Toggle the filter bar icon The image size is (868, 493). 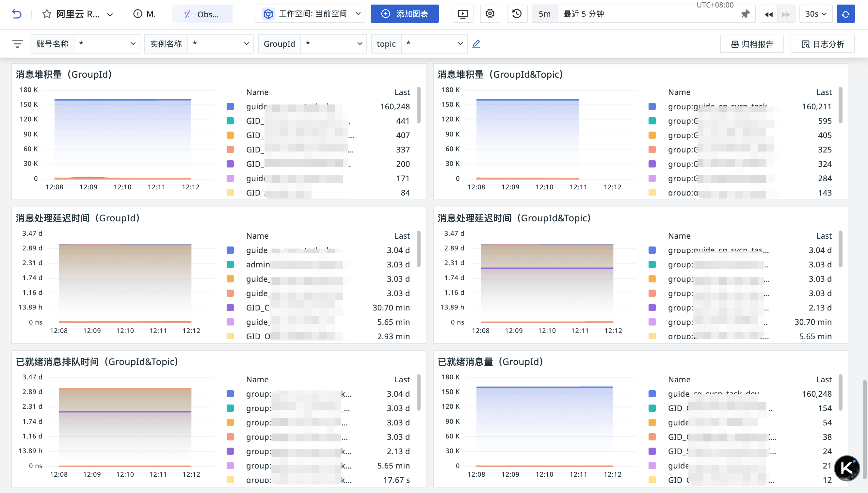point(18,44)
